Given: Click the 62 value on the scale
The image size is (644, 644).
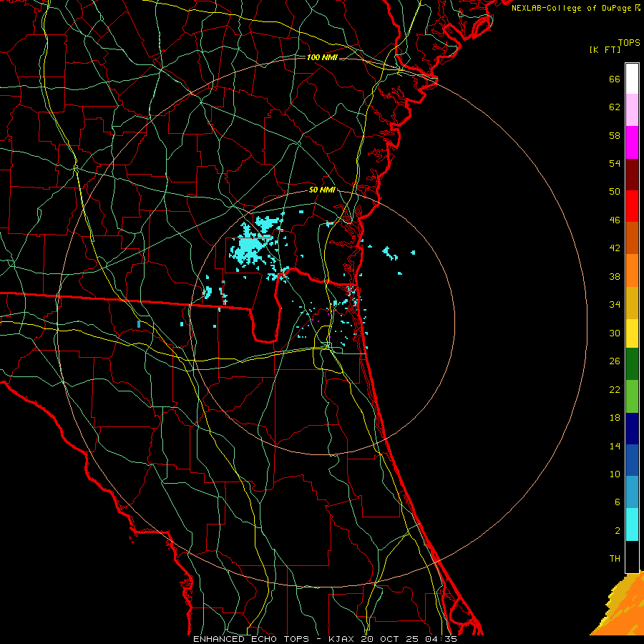Looking at the screenshot, I should [x=615, y=107].
